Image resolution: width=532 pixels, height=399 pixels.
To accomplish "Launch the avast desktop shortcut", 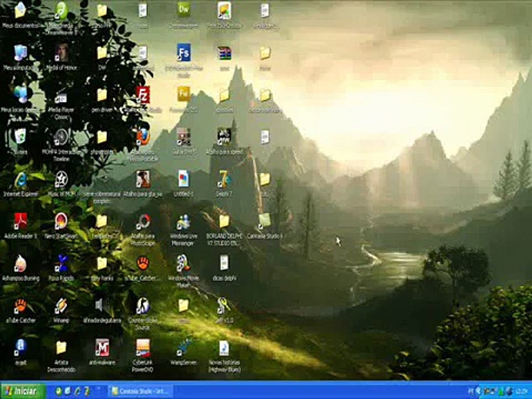I will [x=21, y=347].
